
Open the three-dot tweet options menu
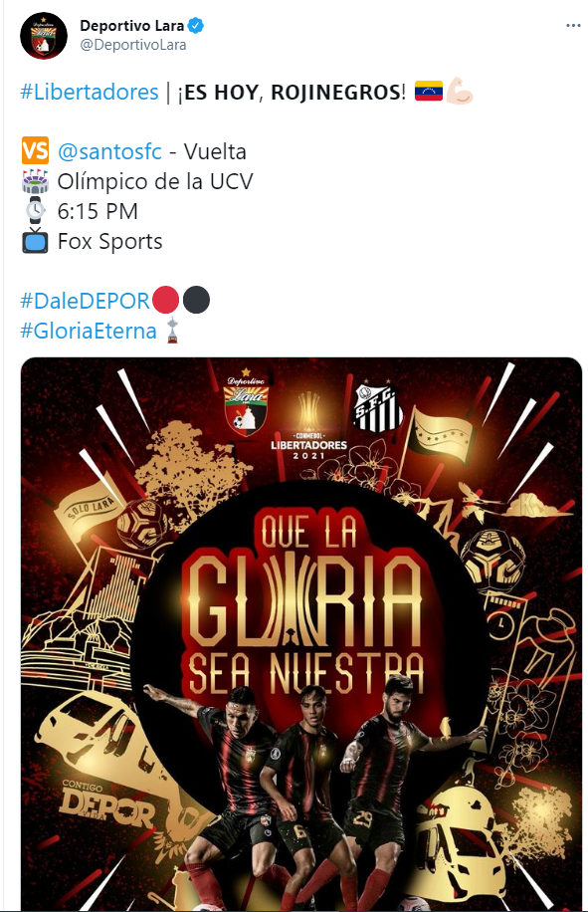(x=573, y=26)
